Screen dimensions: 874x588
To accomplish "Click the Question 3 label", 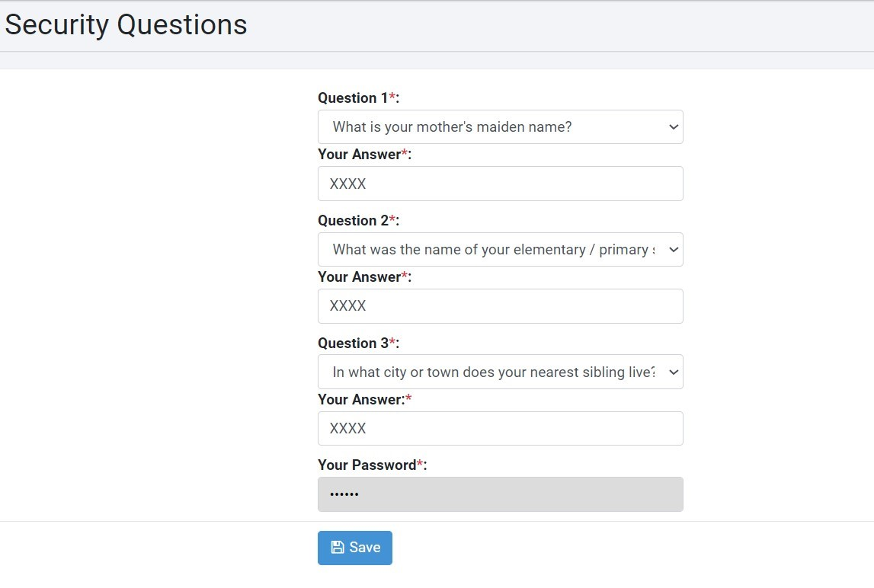I will [358, 344].
